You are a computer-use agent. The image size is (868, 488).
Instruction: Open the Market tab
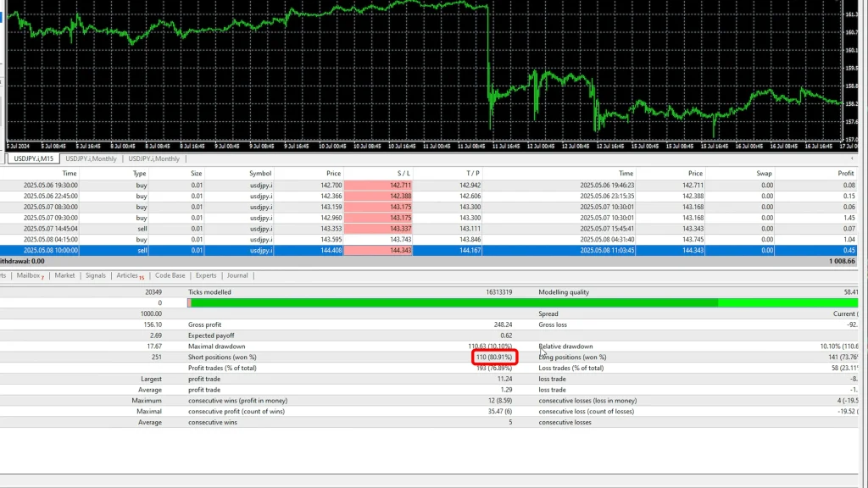click(x=64, y=275)
